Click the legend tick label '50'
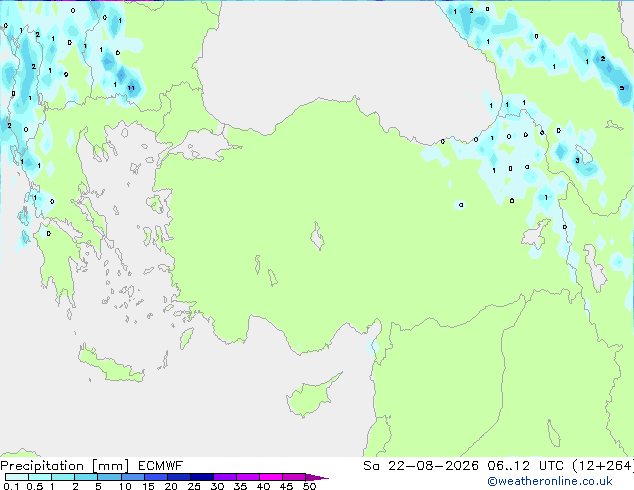634x490 pixels. (x=309, y=486)
